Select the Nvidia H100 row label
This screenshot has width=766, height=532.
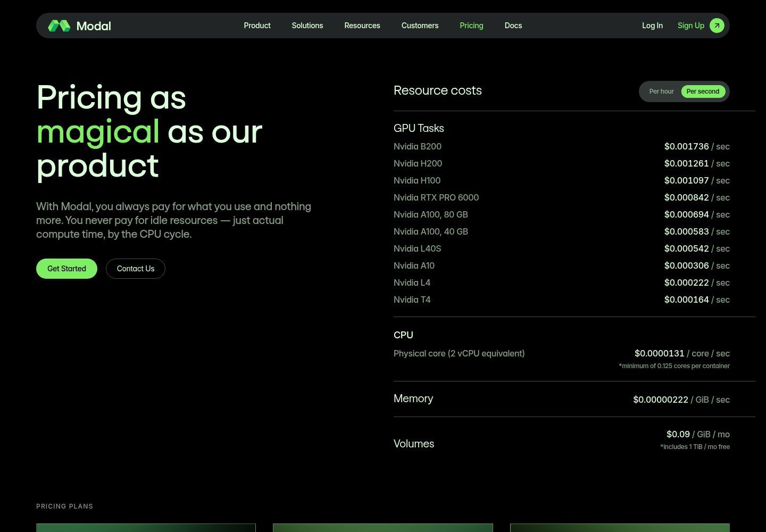click(417, 180)
